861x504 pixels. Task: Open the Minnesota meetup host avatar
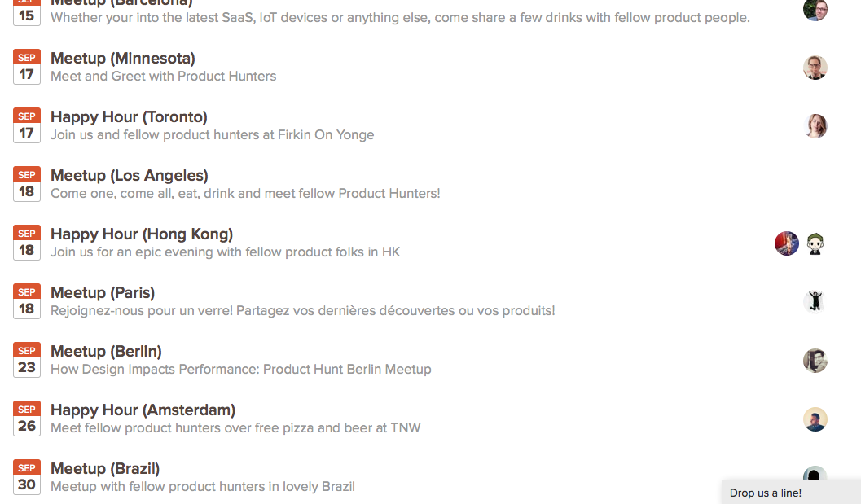tap(815, 68)
